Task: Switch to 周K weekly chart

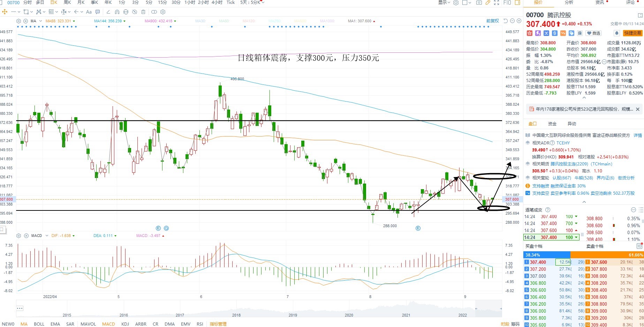Action: 67,2
